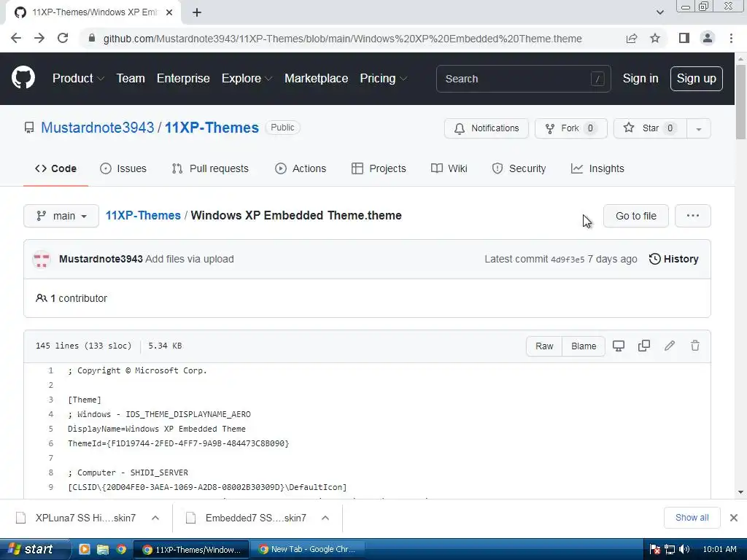
Task: Open the Projects tab
Action: coord(379,168)
